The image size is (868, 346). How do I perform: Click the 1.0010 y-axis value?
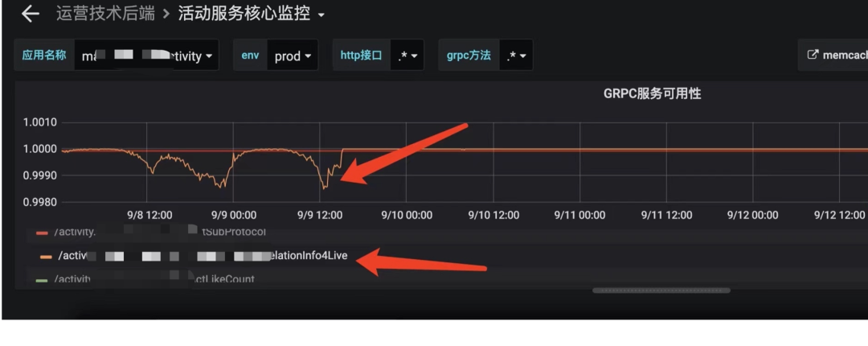[39, 122]
